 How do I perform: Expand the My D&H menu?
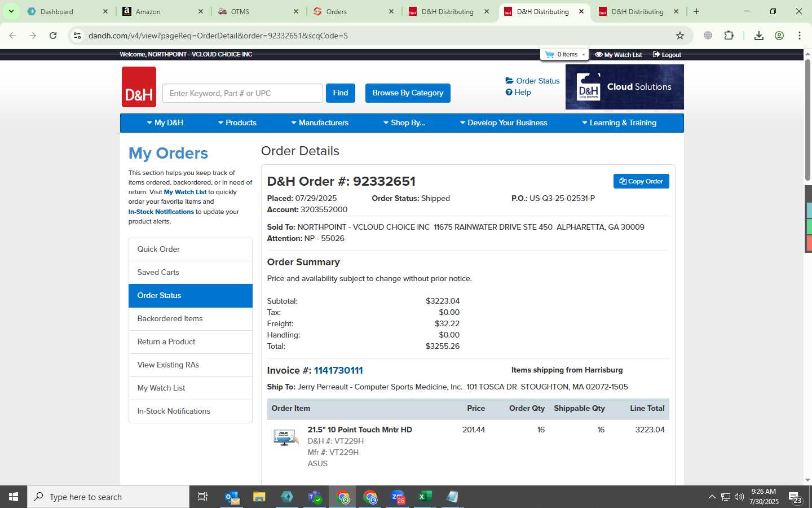tap(165, 123)
